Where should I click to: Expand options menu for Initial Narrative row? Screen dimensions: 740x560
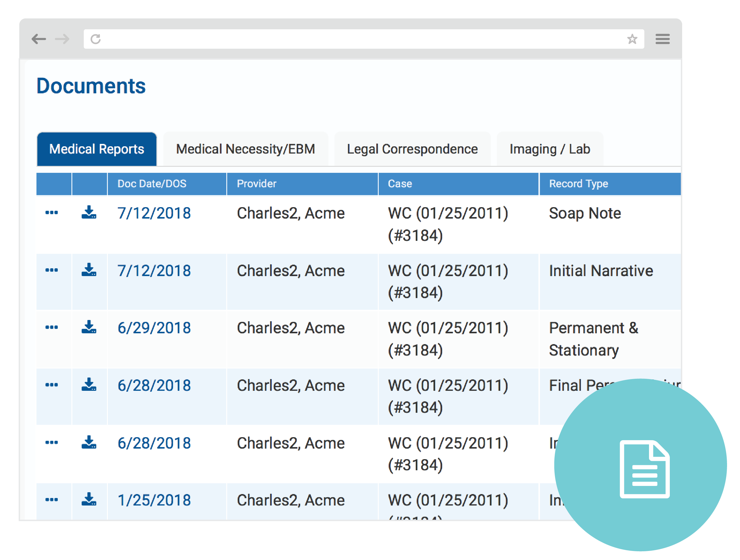click(52, 270)
